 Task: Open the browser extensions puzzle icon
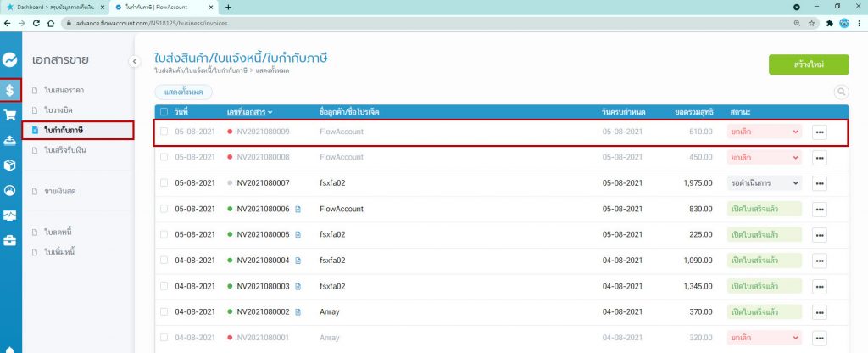click(829, 23)
